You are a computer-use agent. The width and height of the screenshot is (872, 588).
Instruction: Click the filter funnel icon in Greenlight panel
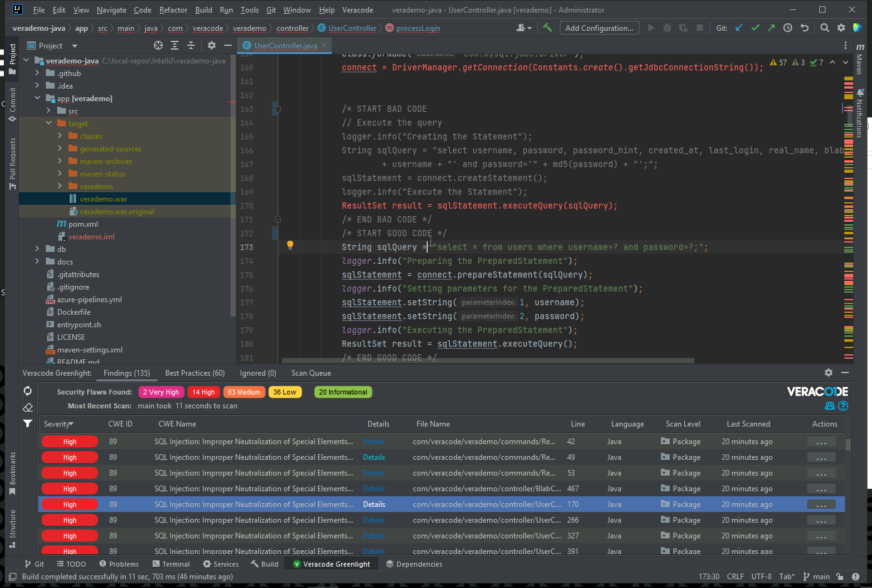[28, 423]
